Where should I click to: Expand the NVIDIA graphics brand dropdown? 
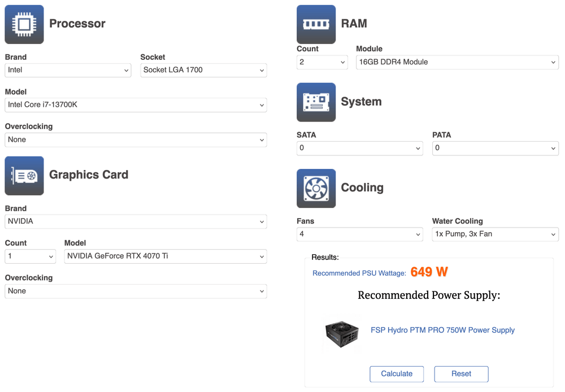pyautogui.click(x=136, y=221)
